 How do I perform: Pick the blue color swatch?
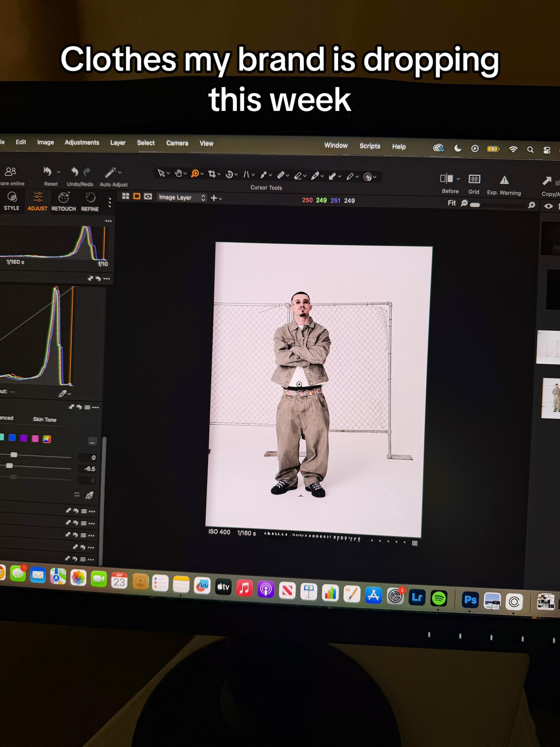12,438
